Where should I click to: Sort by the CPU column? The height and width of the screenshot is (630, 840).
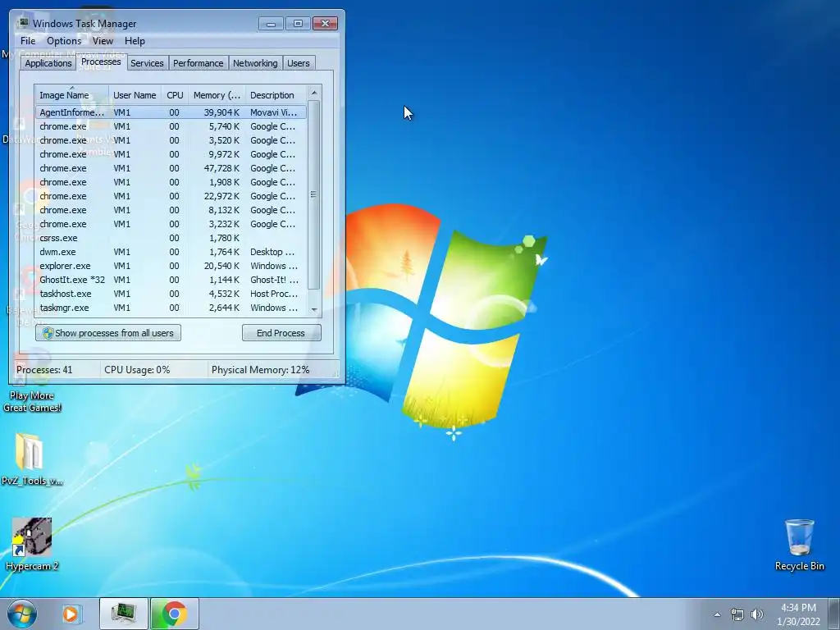(x=175, y=95)
